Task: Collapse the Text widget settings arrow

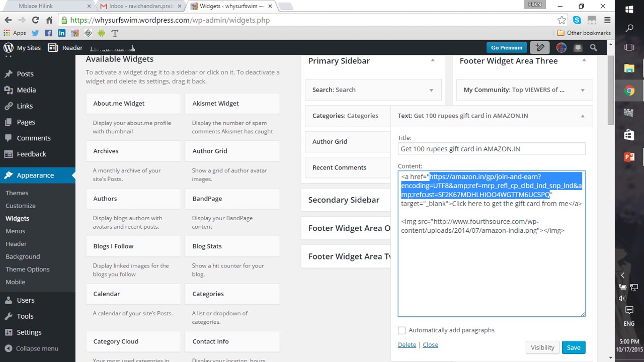Action: pyautogui.click(x=583, y=116)
